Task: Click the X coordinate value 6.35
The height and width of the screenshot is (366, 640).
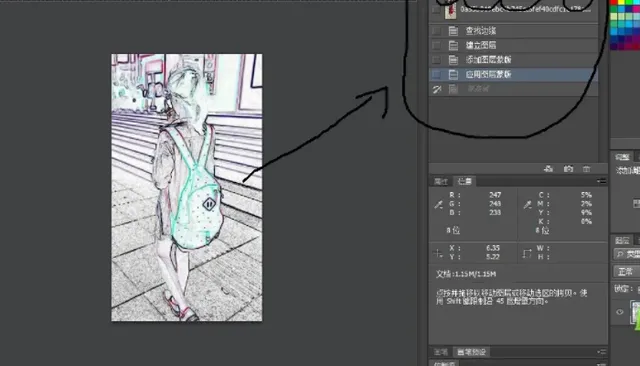Action: coord(493,248)
